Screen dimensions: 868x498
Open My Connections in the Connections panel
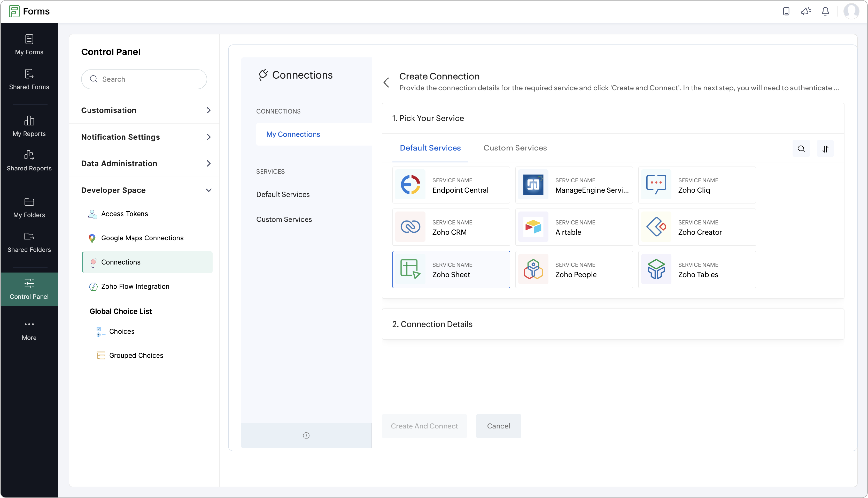coord(293,134)
